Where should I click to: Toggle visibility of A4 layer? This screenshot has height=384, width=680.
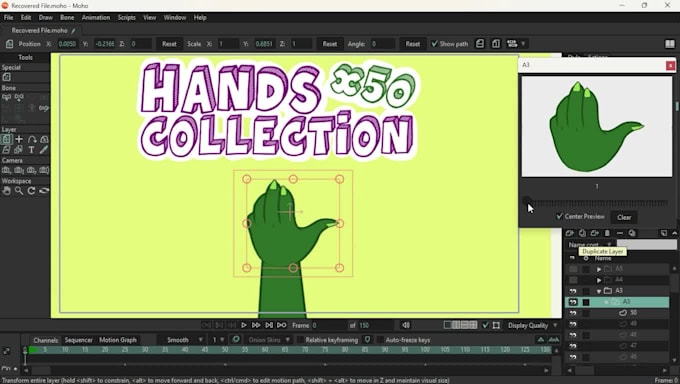[x=573, y=280]
